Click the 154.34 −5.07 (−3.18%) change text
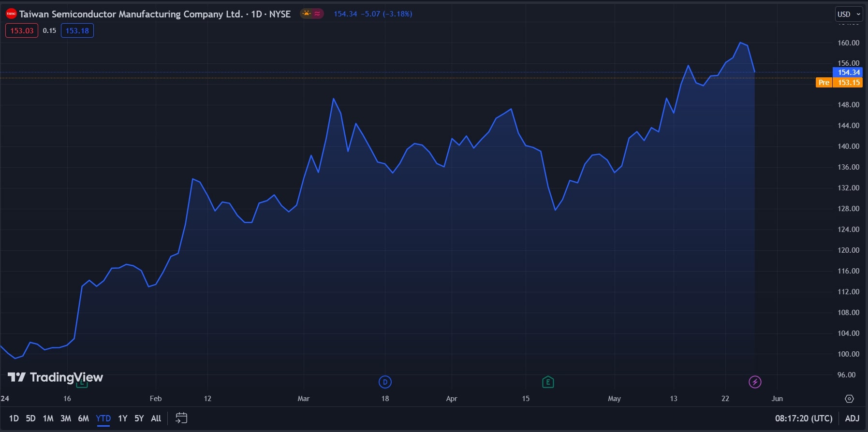 [x=373, y=14]
